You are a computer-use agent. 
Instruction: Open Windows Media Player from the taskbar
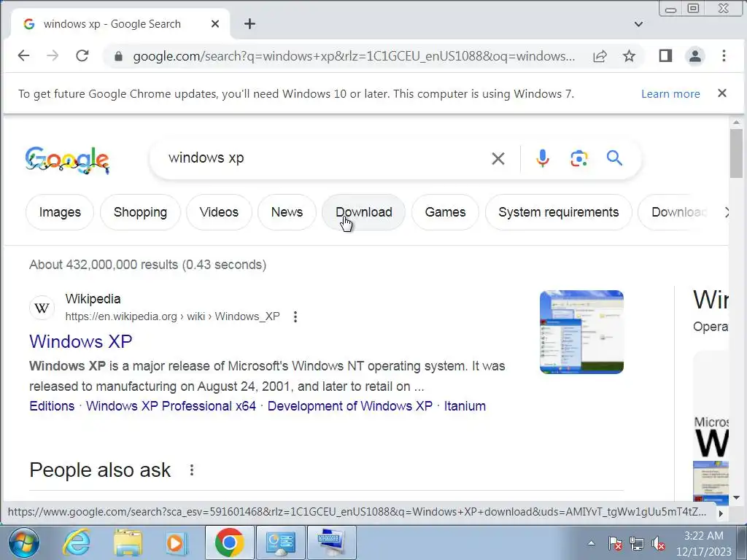(x=177, y=542)
